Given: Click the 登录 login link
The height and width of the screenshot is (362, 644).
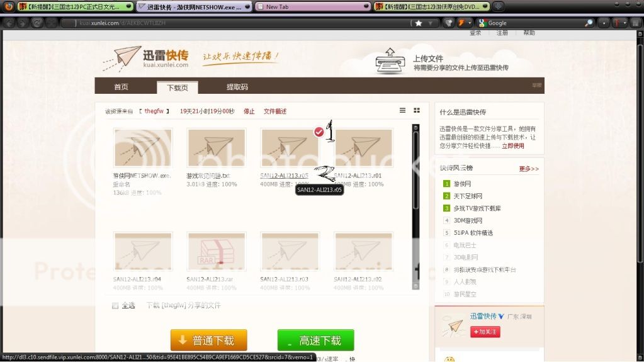Looking at the screenshot, I should coord(475,33).
